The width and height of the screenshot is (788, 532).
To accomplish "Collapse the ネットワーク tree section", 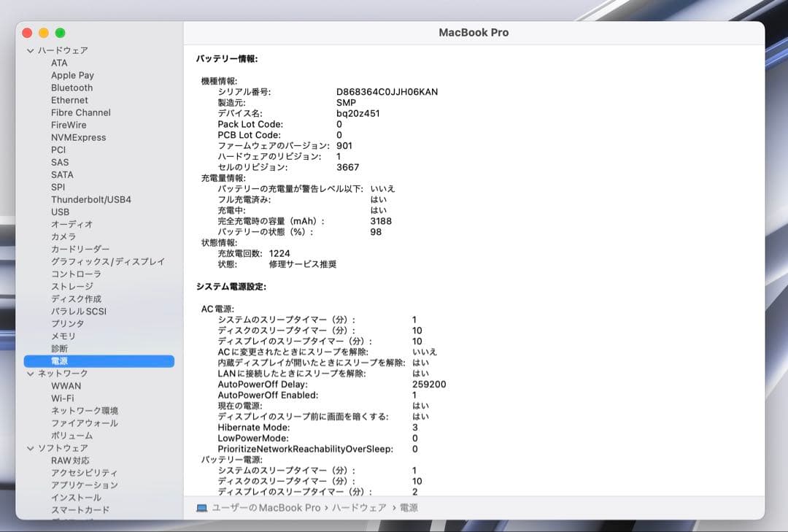I will 30,373.
